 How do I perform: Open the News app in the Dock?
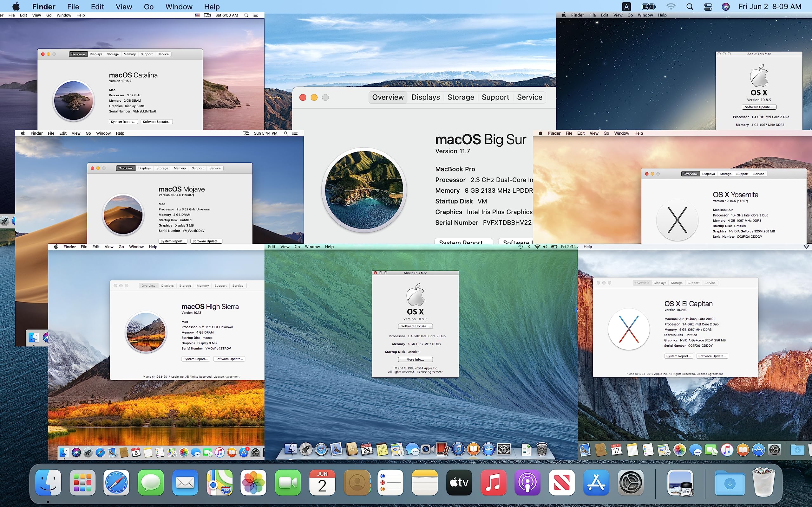click(562, 483)
